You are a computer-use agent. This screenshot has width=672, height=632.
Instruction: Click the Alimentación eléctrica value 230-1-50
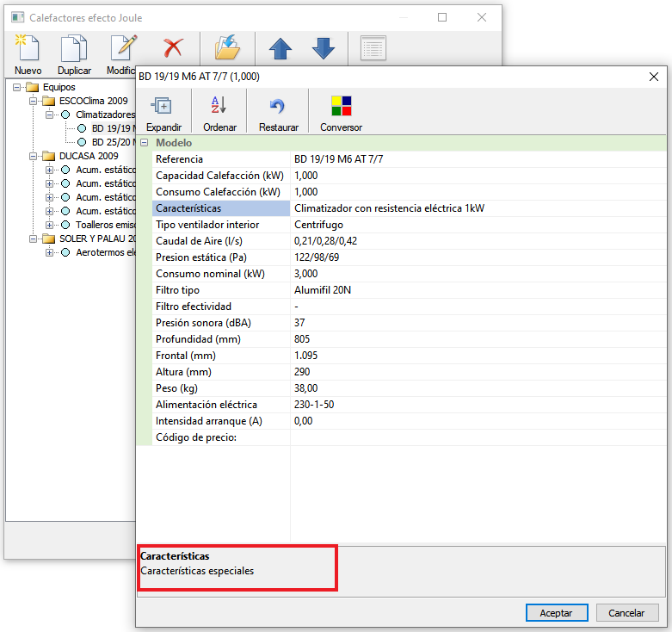[x=478, y=405]
